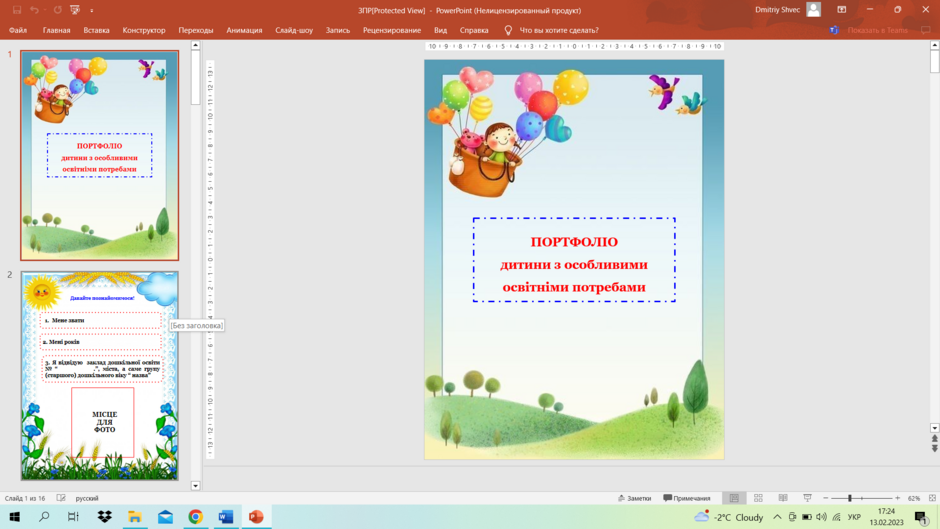Click the zoom in plus button

pyautogui.click(x=897, y=498)
